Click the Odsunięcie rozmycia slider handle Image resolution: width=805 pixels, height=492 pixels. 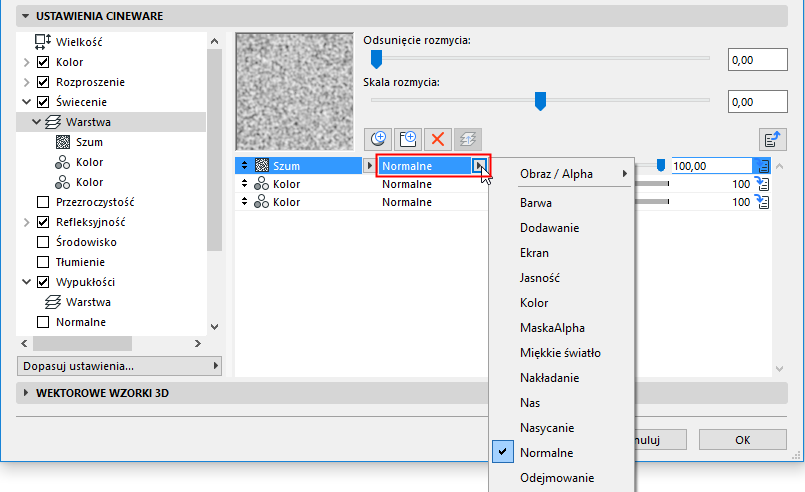pyautogui.click(x=376, y=59)
